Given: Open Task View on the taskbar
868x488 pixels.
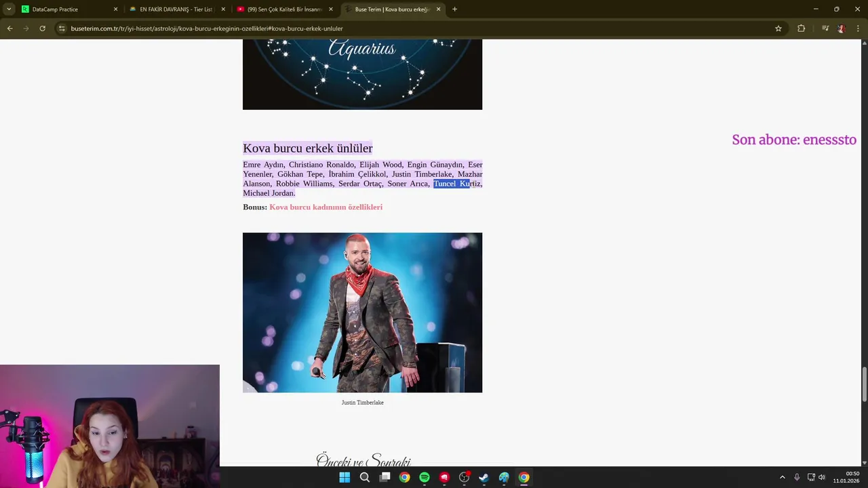Looking at the screenshot, I should [384, 477].
